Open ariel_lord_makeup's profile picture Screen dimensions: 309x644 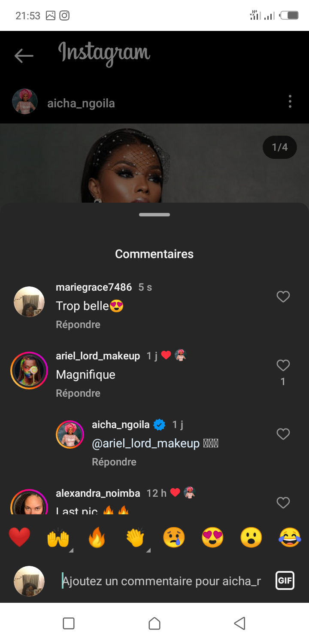click(29, 371)
